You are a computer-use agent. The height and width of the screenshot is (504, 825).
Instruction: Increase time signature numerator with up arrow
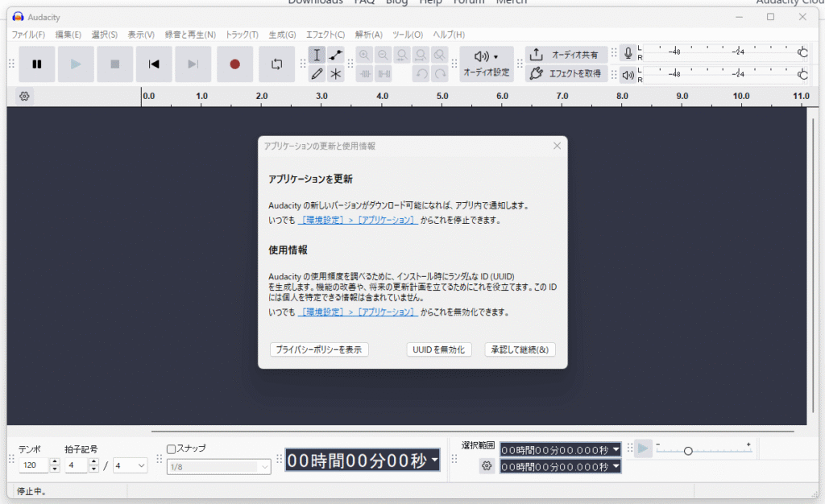coord(93,461)
